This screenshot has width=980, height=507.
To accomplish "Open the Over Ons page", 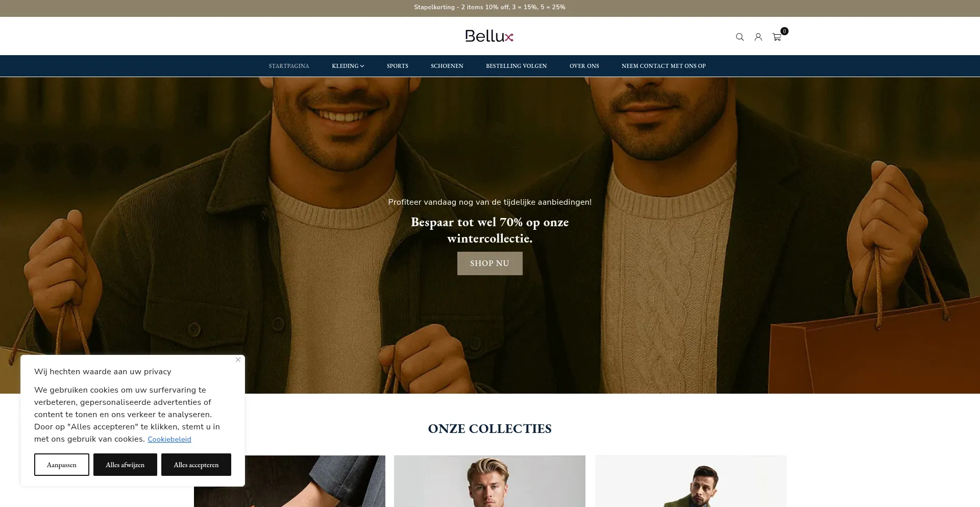I will click(584, 66).
